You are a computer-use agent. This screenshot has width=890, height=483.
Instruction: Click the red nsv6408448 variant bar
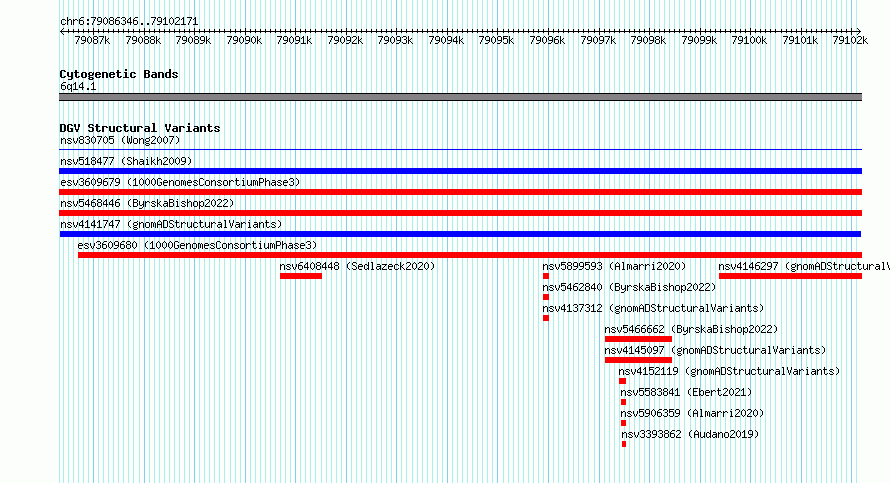click(x=301, y=276)
